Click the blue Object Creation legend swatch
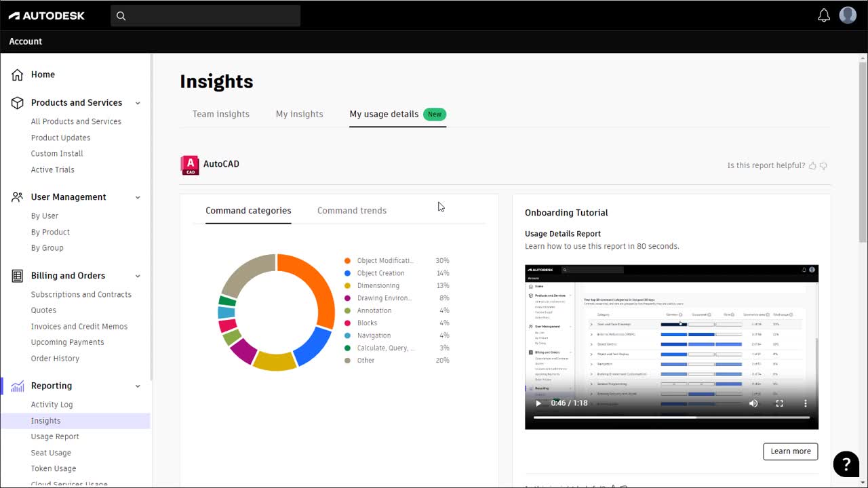This screenshot has height=488, width=868. (348, 273)
